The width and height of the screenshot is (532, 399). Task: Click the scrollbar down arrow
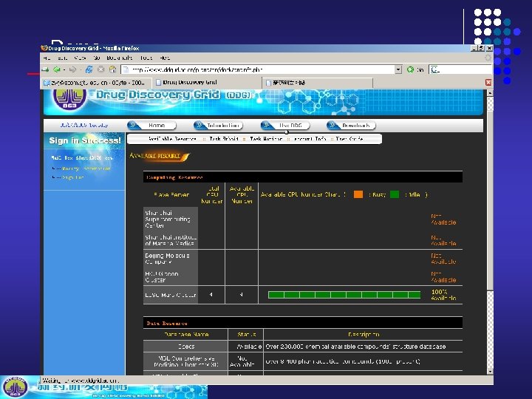(x=490, y=372)
